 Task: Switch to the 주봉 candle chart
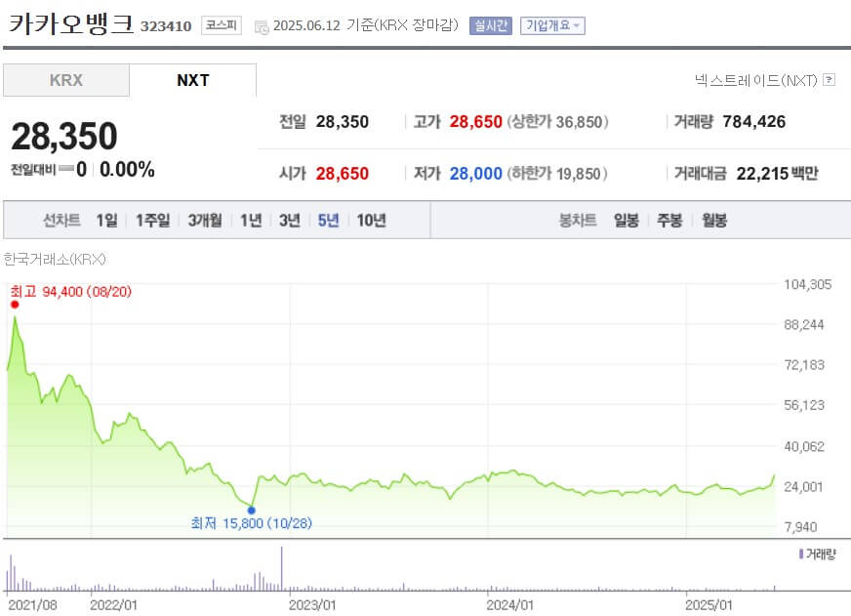pyautogui.click(x=669, y=221)
